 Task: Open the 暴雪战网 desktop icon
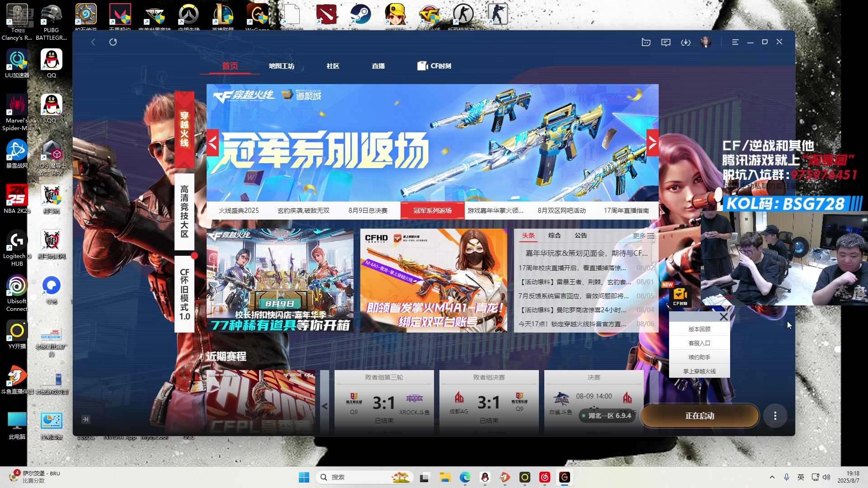(x=17, y=154)
